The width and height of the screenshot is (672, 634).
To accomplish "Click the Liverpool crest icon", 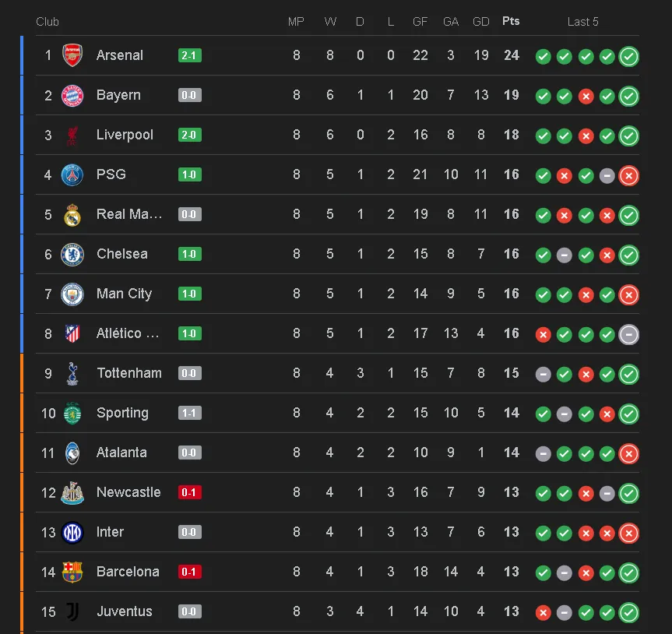I will (x=72, y=135).
